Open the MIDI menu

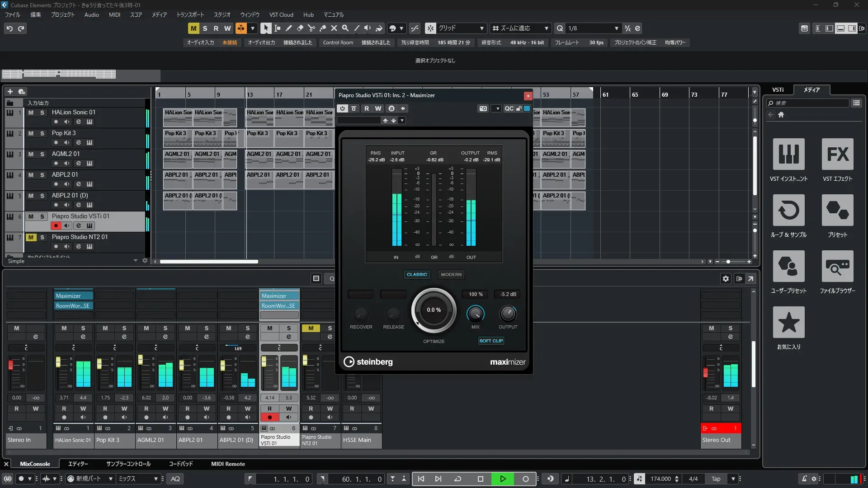click(x=114, y=14)
